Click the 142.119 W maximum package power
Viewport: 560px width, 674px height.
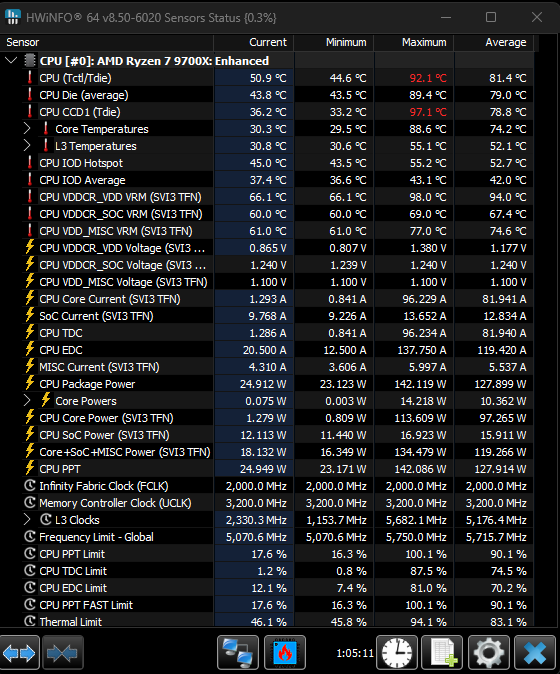pos(420,384)
